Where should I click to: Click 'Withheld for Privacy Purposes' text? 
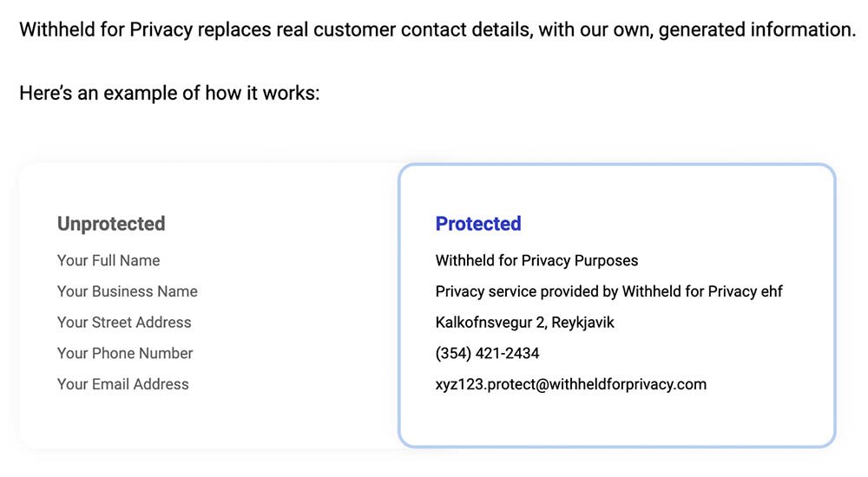point(536,260)
